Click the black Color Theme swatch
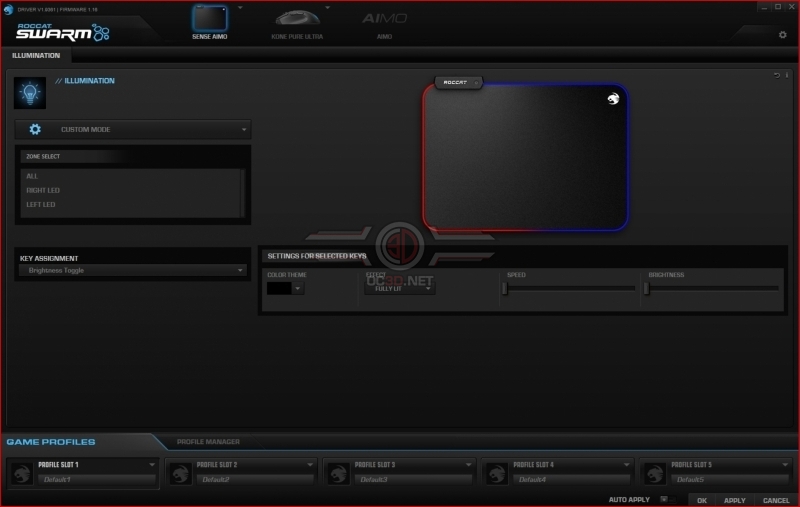 tap(279, 288)
